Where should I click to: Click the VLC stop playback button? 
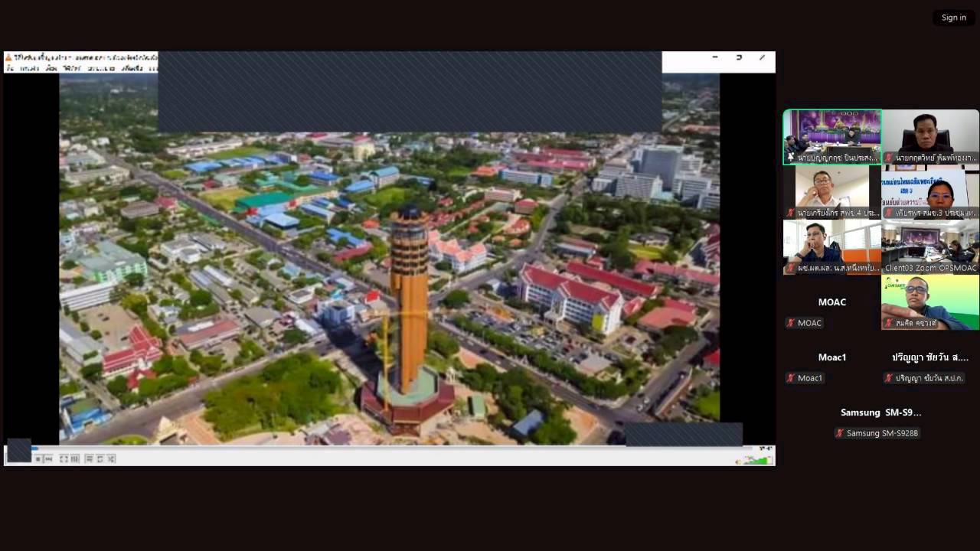(x=38, y=459)
